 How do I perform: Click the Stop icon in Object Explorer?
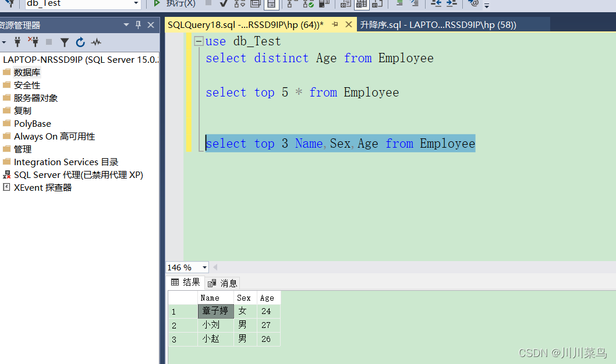point(49,42)
